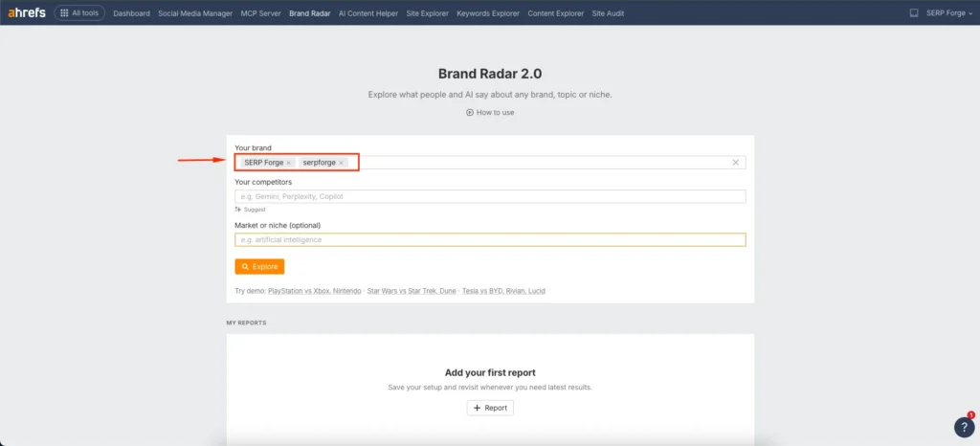980x446 pixels.
Task: Remove the SERP Forge brand tag
Action: (x=289, y=163)
